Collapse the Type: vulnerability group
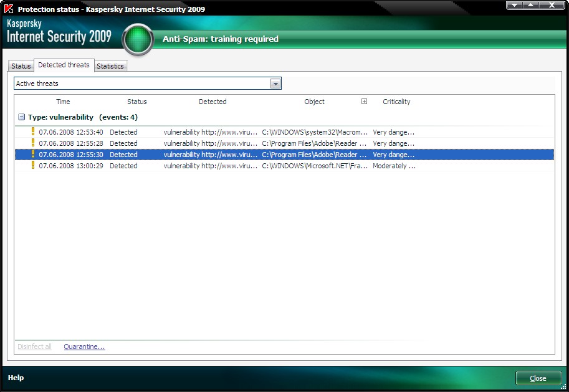The height and width of the screenshot is (392, 569). (22, 117)
